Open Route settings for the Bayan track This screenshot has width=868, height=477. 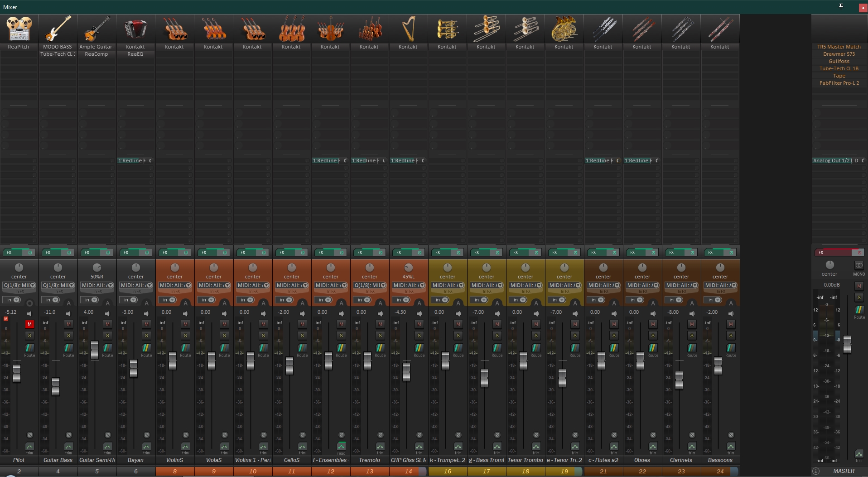click(146, 348)
